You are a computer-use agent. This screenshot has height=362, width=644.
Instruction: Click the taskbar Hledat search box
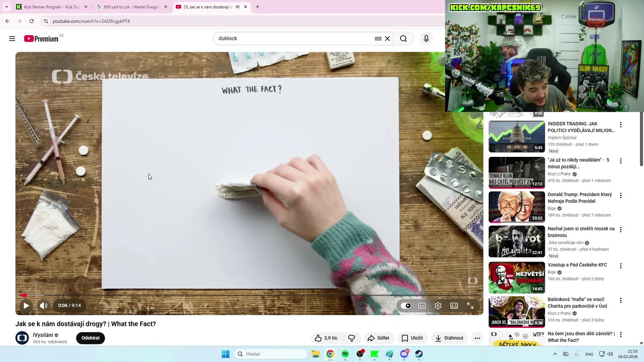pyautogui.click(x=270, y=354)
